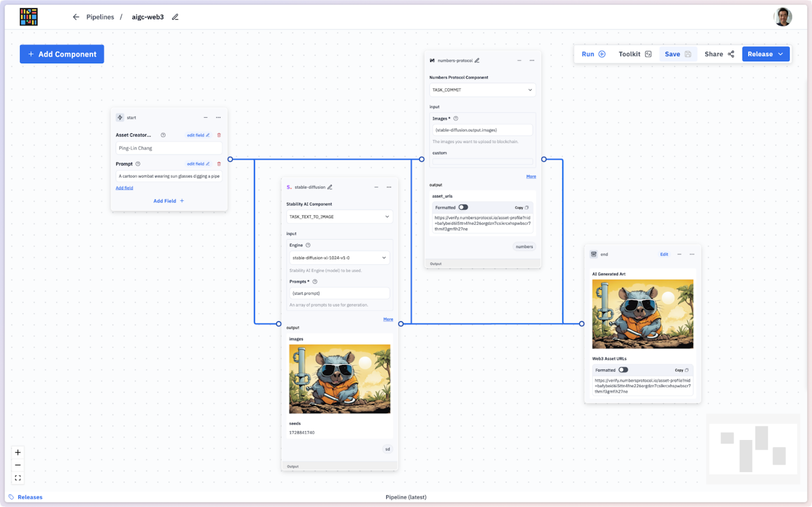The height and width of the screenshot is (507, 812).
Task: Click the Releases link at bottom
Action: [30, 497]
